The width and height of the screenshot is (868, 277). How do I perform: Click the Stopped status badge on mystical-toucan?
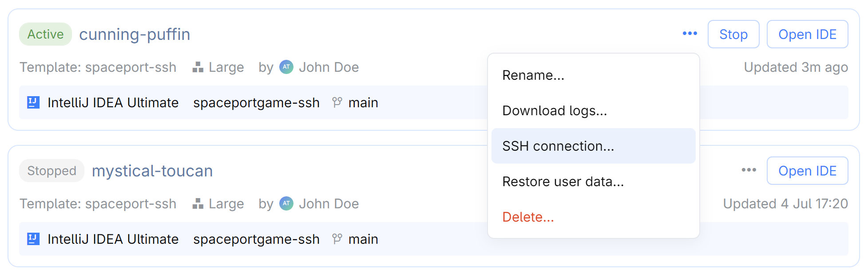(51, 170)
